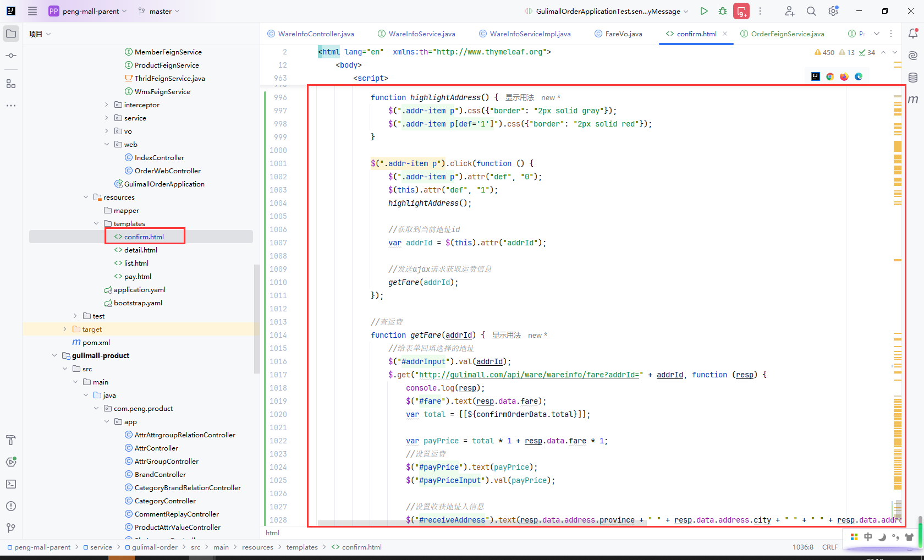Open run configuration selector dropdown
Image resolution: width=924 pixels, height=560 pixels.
click(607, 11)
